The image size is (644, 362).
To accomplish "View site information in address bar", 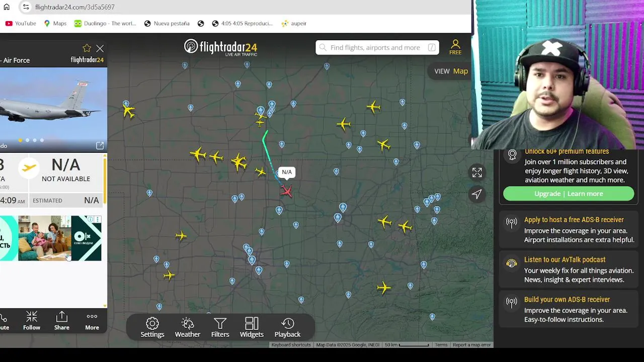I will click(x=26, y=7).
